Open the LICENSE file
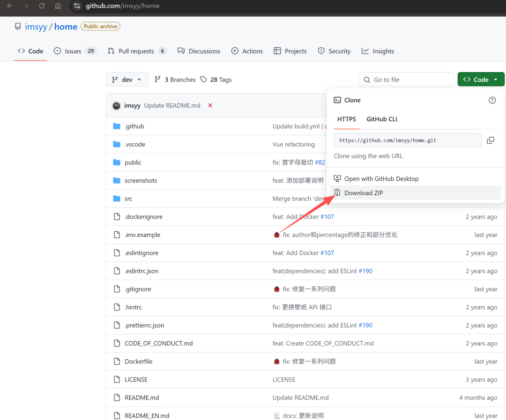Image resolution: width=506 pixels, height=420 pixels. (x=136, y=379)
